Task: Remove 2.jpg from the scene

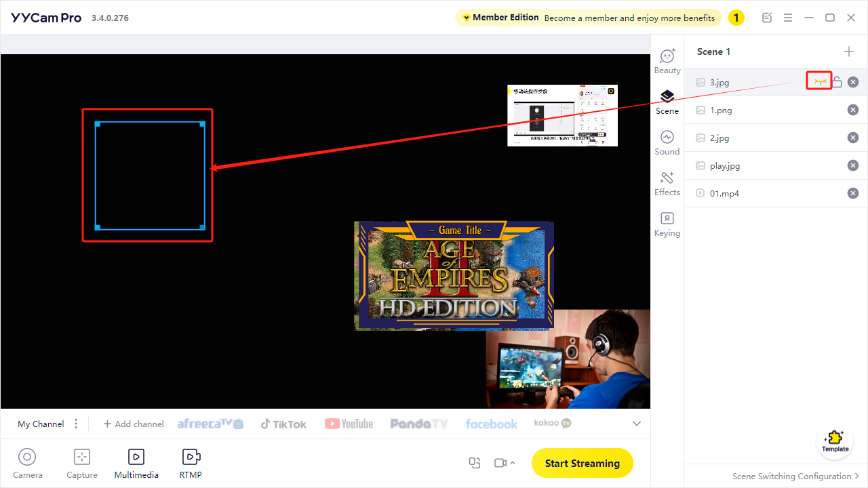Action: tap(853, 138)
